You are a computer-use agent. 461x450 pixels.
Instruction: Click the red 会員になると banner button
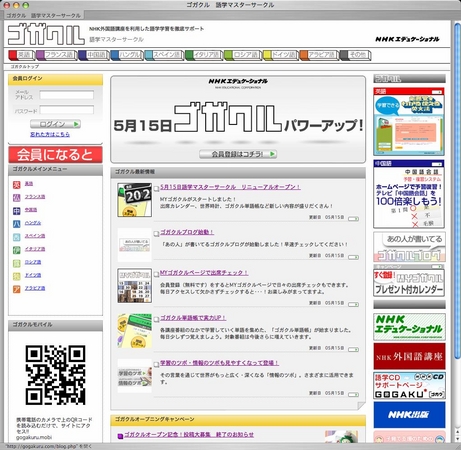click(55, 155)
